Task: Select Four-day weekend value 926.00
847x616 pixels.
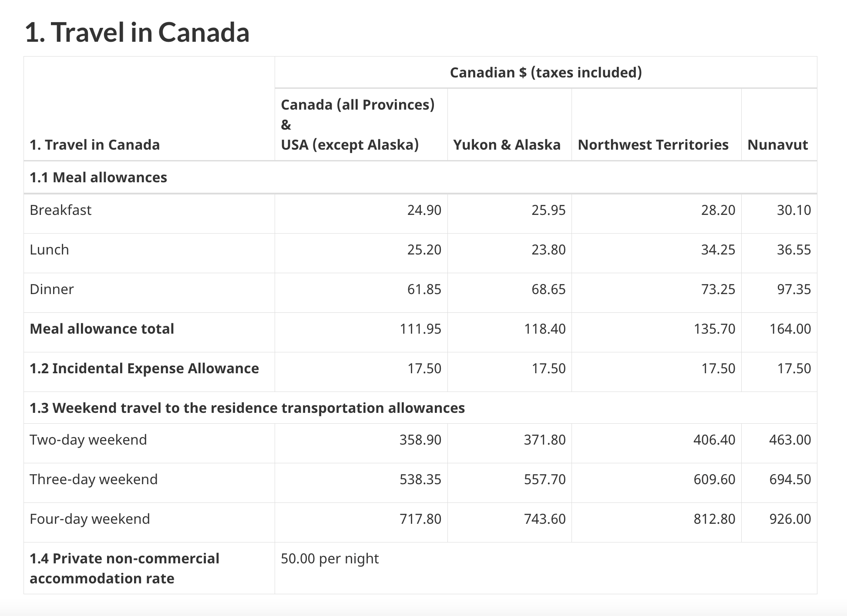Action: [x=790, y=519]
